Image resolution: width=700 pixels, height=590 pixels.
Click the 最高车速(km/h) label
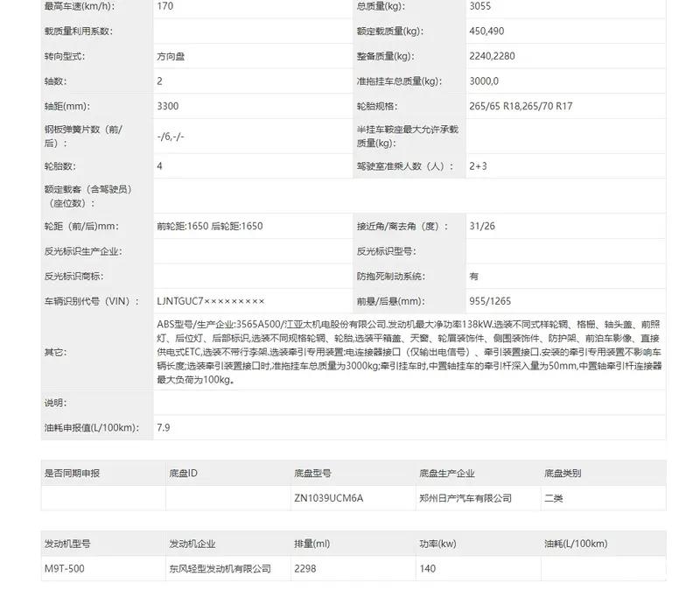(79, 6)
